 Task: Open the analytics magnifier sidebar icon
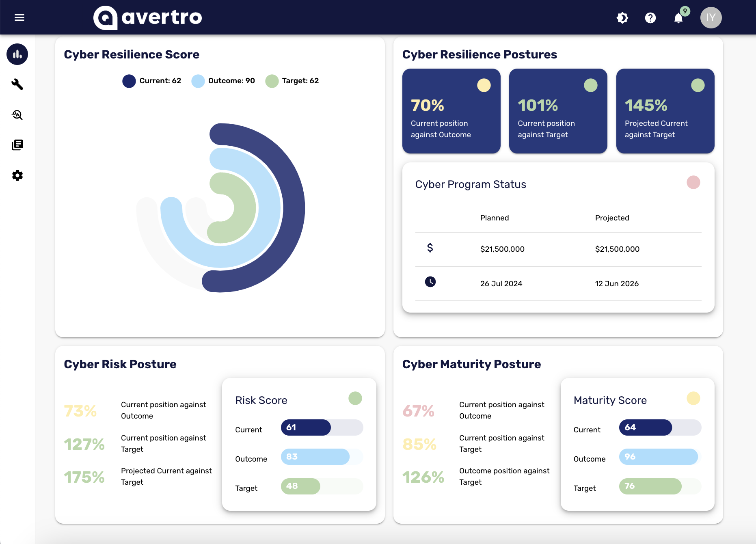(x=17, y=115)
